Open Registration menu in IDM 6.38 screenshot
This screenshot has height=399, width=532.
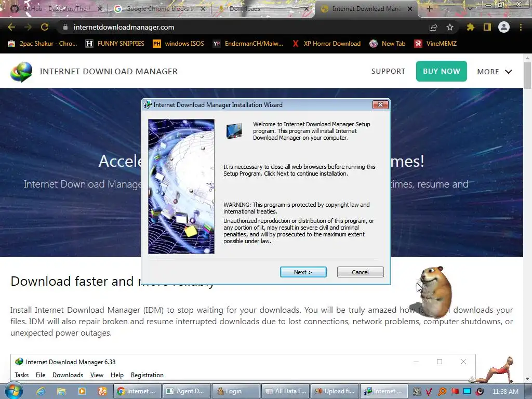point(147,375)
